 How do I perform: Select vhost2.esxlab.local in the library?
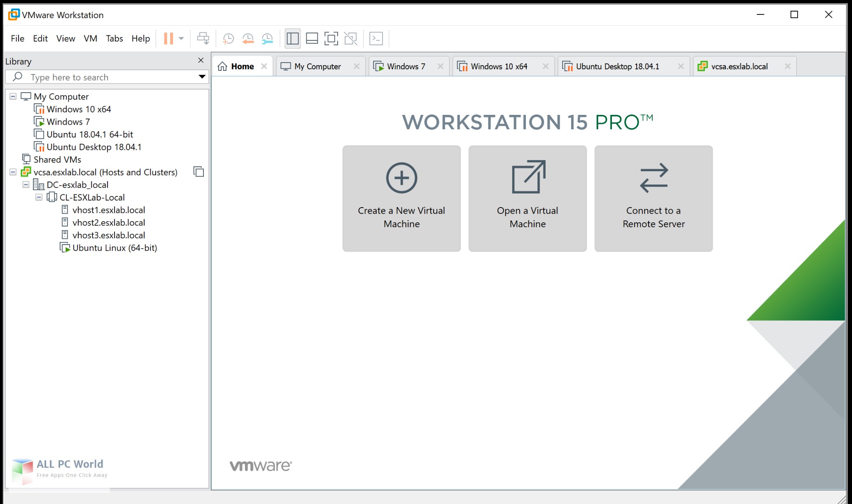coord(109,222)
